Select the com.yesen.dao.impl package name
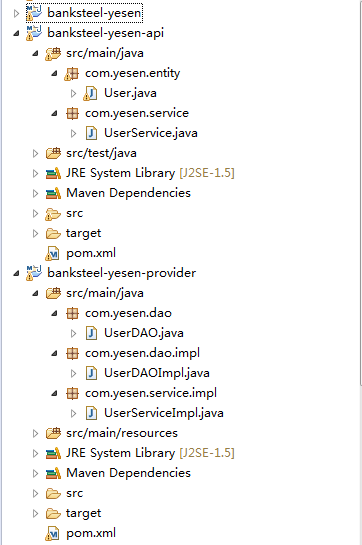Screen dimensions: 362x545 coord(143,353)
